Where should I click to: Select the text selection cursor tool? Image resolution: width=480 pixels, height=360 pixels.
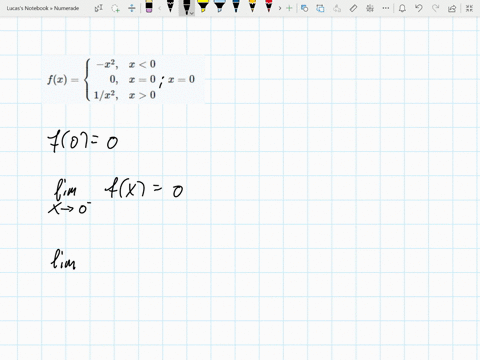point(99,8)
